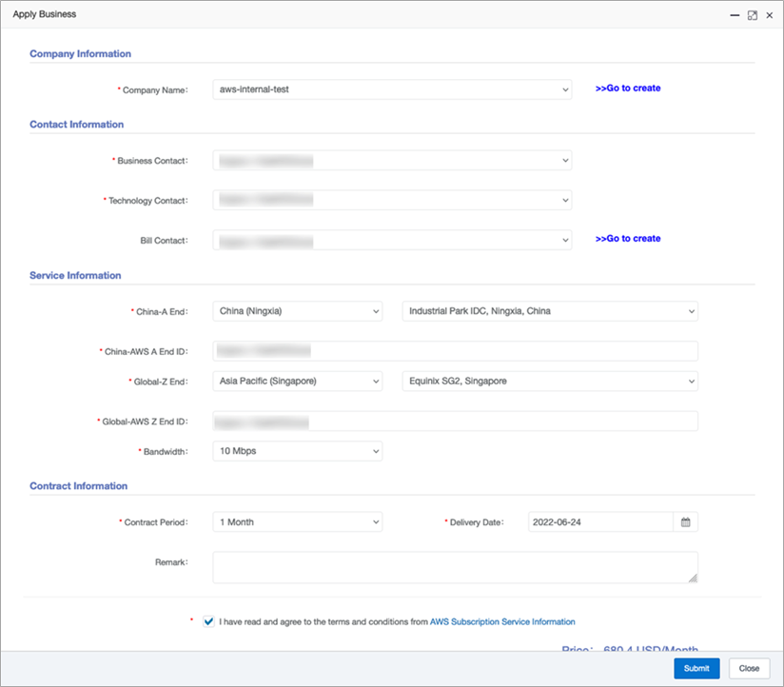Change the Contract Period from 1 Month
784x687 pixels.
(x=298, y=522)
